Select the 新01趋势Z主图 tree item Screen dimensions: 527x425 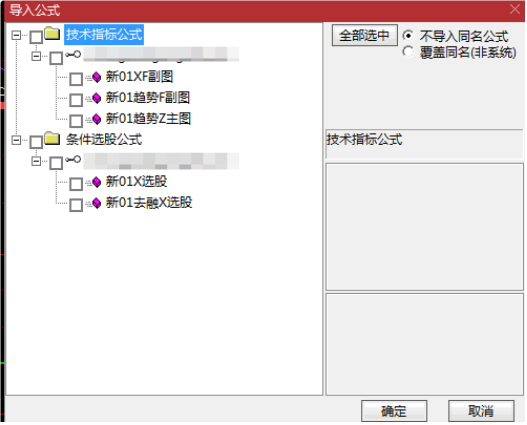pyautogui.click(x=148, y=119)
